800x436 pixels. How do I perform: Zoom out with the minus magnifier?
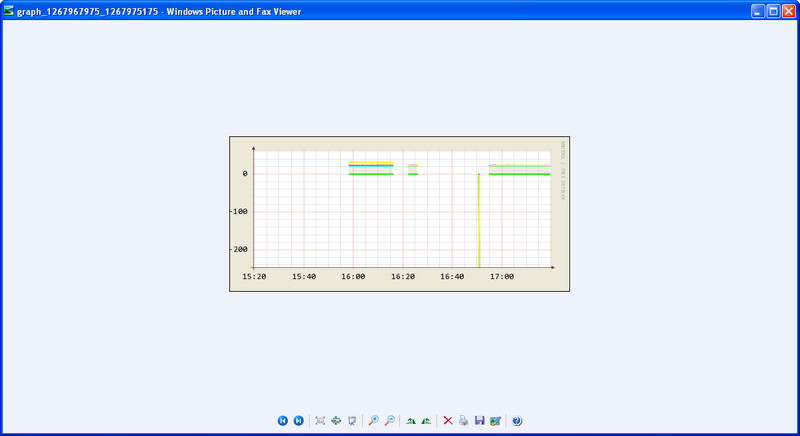[x=389, y=421]
